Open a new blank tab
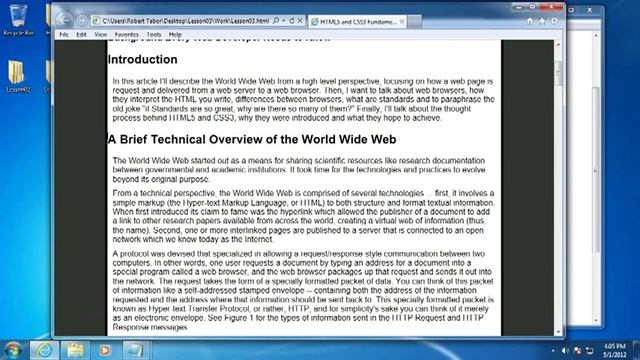Image resolution: width=640 pixels, height=360 pixels. [414, 22]
